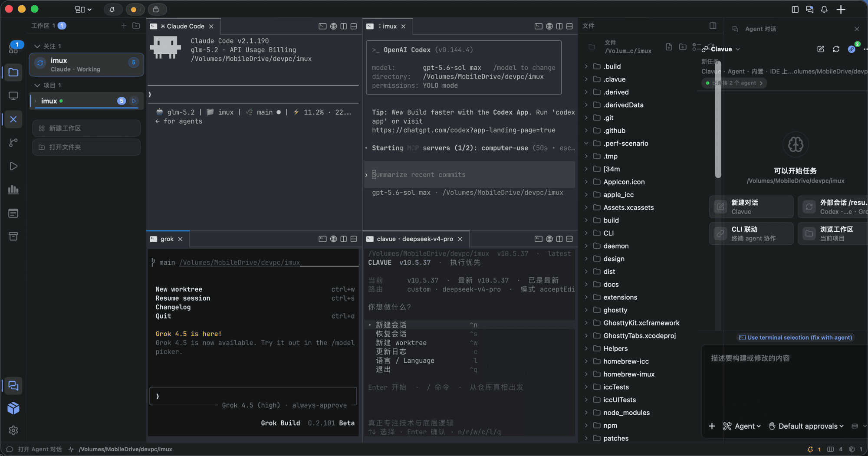Open the archive box icon in left rail

click(x=13, y=236)
